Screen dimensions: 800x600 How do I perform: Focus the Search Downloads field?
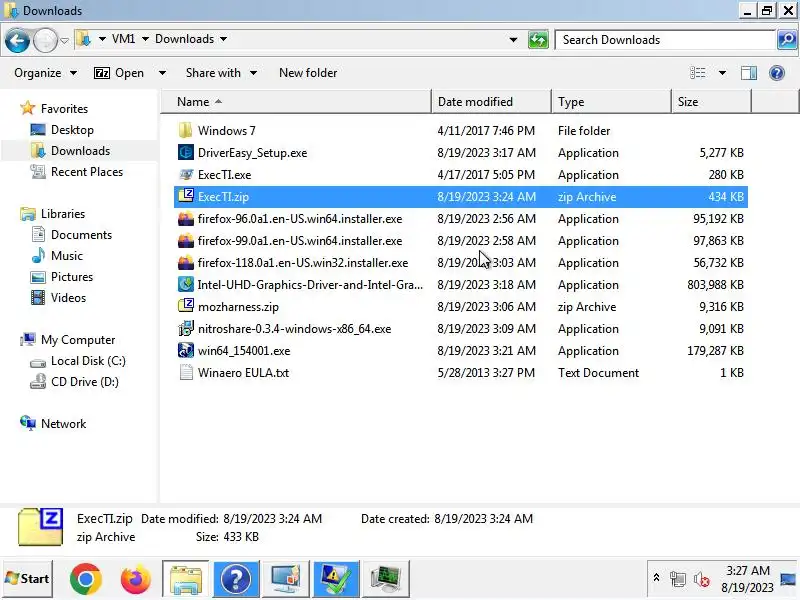pyautogui.click(x=665, y=40)
